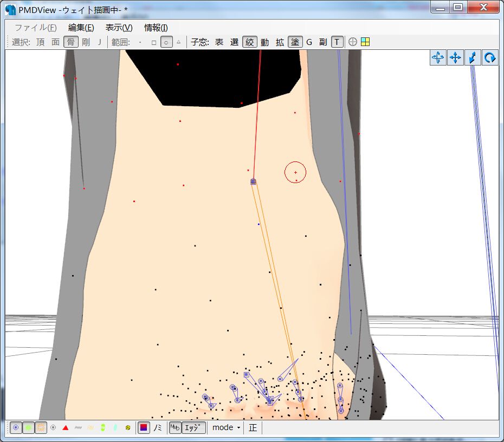Toggle the orange wireframe display icon
The image size is (504, 442).
pyautogui.click(x=41, y=427)
